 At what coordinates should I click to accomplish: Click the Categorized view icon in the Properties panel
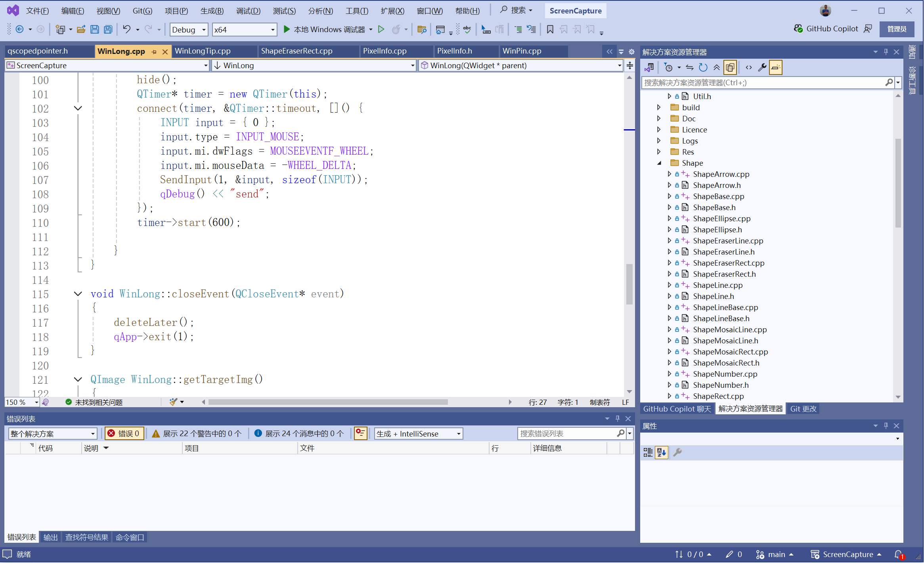648,452
